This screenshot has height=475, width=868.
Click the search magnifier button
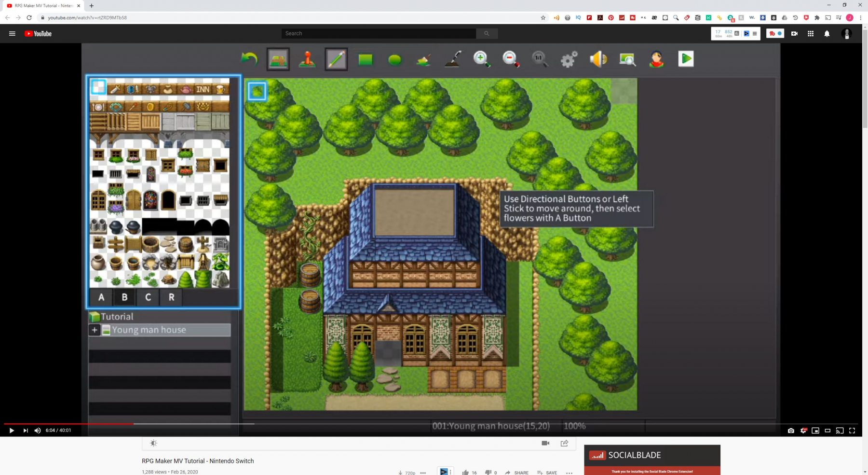click(x=487, y=33)
